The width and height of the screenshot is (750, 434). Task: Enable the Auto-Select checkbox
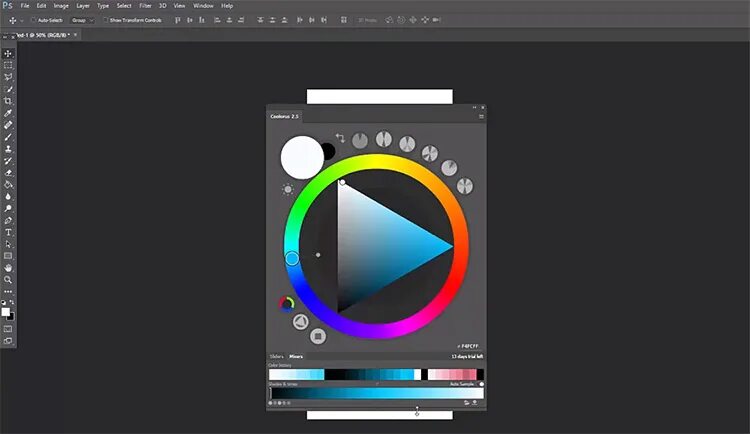click(x=33, y=20)
